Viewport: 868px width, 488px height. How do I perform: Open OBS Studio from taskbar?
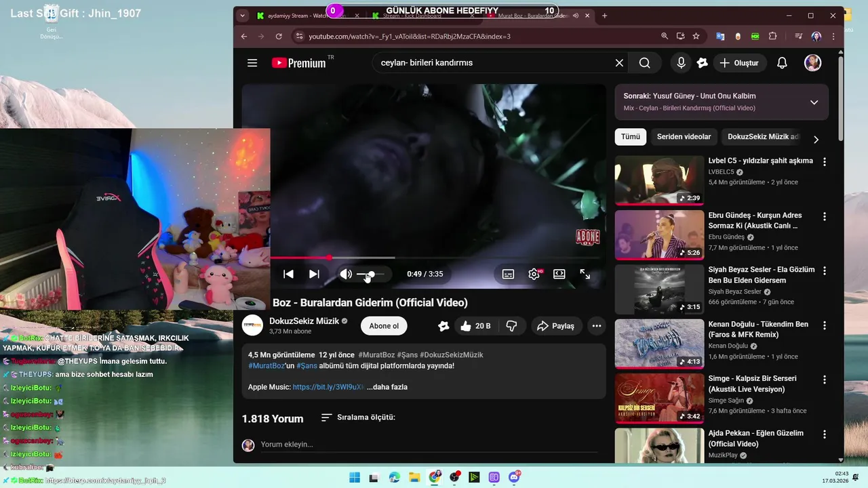click(454, 477)
